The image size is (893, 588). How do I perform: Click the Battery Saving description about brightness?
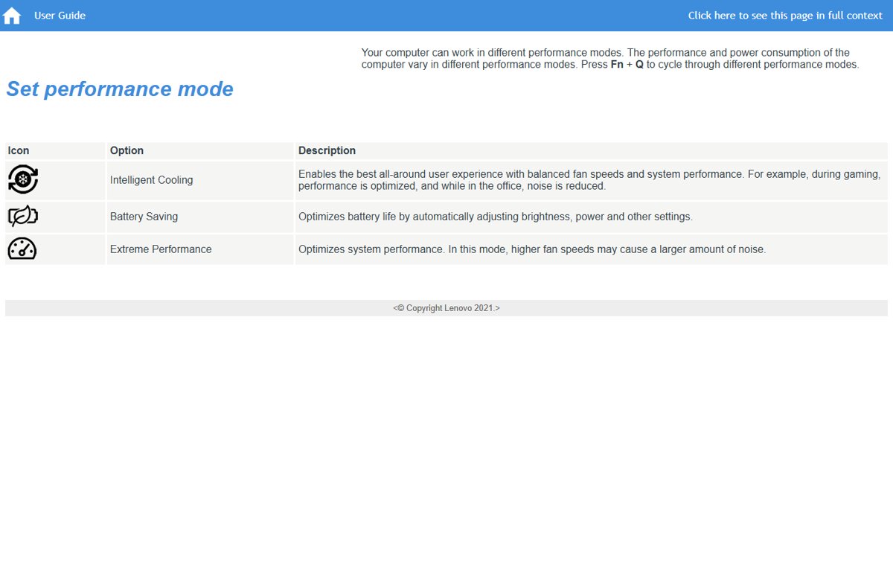496,217
